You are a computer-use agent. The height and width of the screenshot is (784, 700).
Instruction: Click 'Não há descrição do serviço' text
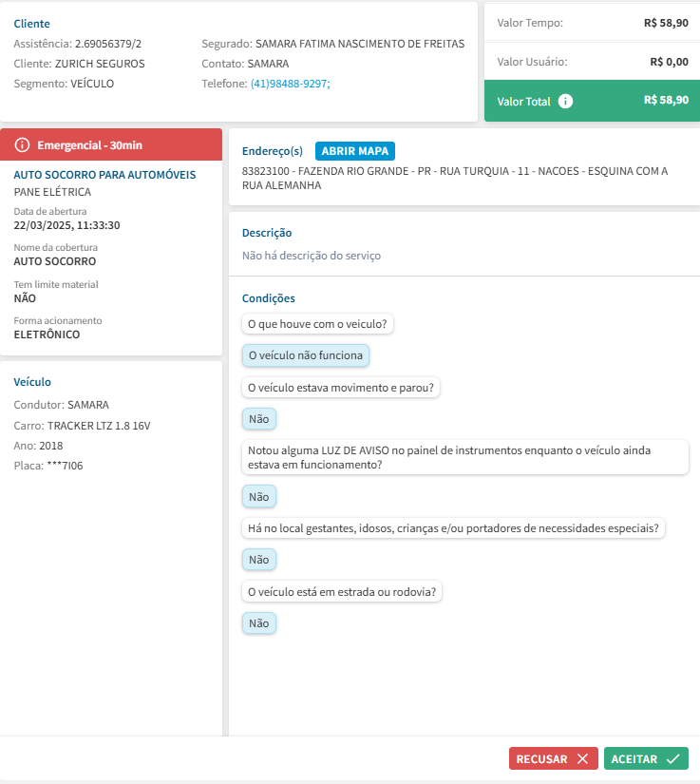[312, 256]
